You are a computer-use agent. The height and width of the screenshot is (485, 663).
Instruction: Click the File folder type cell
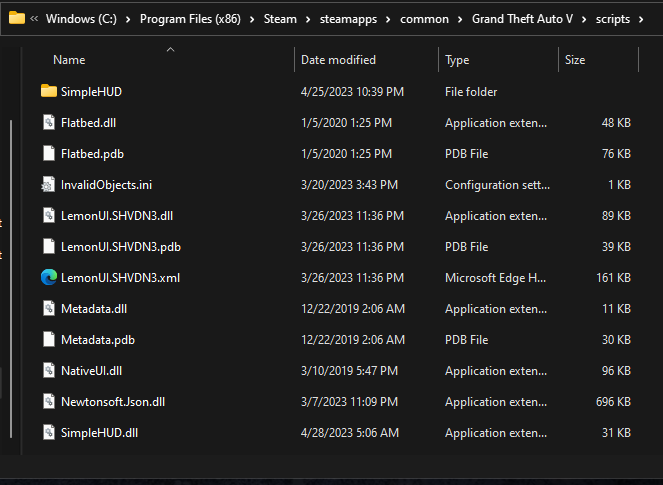[x=471, y=92]
